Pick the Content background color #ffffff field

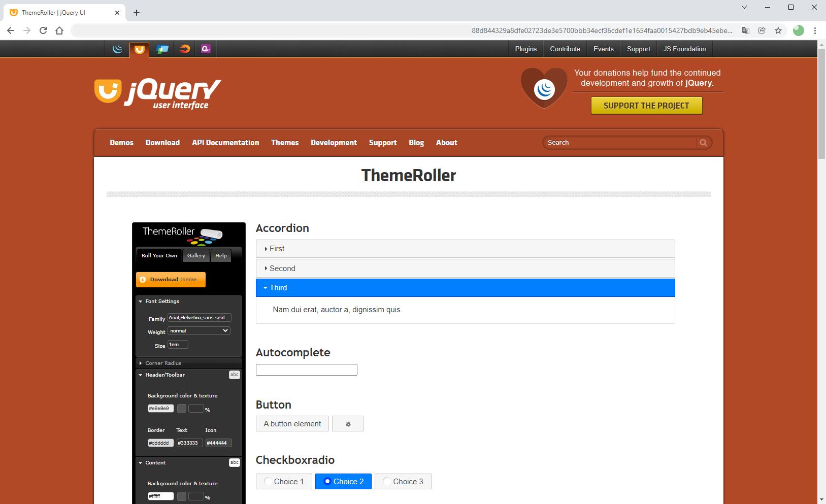pyautogui.click(x=160, y=496)
